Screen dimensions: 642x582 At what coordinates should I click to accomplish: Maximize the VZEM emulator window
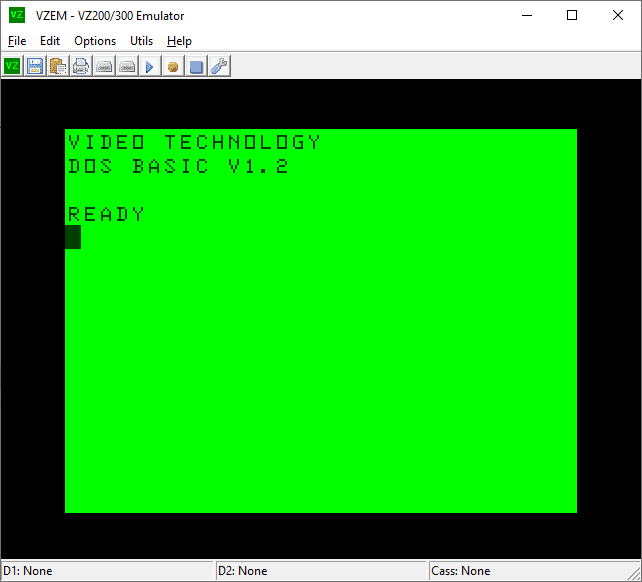pos(572,16)
